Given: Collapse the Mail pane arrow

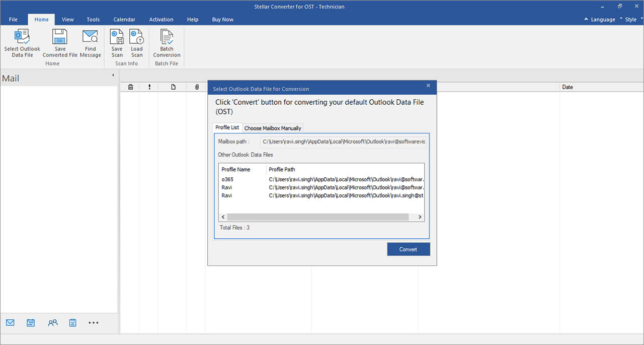Looking at the screenshot, I should [113, 75].
